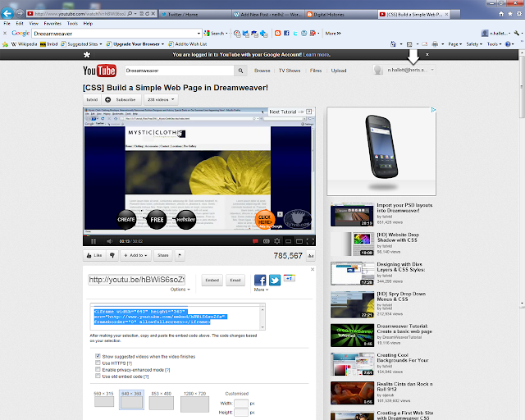Open the File menu

coord(7,24)
